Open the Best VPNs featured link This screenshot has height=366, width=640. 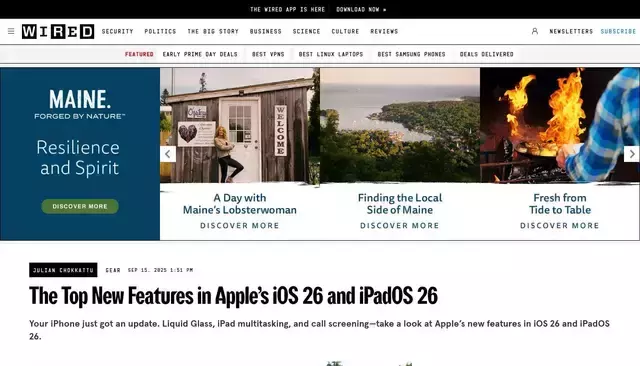click(x=268, y=54)
